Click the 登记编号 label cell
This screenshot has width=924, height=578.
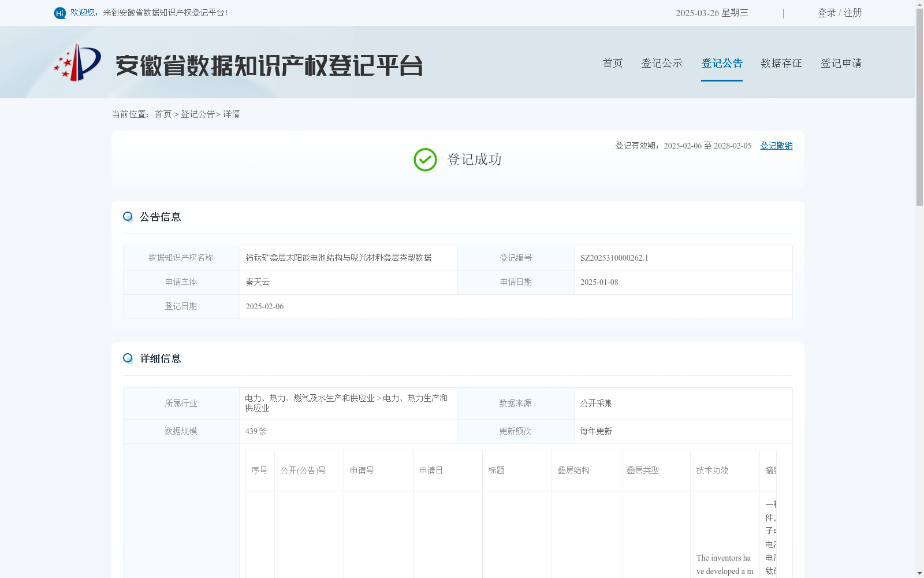[x=516, y=258]
